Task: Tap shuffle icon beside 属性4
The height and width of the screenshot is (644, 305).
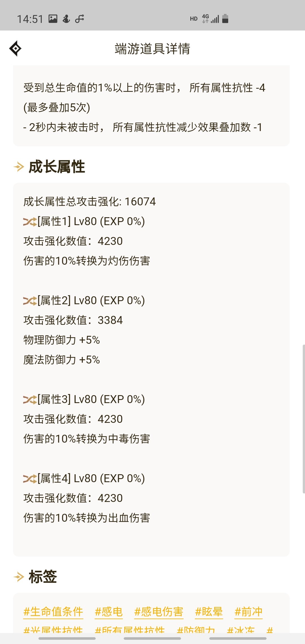Action: 30,479
